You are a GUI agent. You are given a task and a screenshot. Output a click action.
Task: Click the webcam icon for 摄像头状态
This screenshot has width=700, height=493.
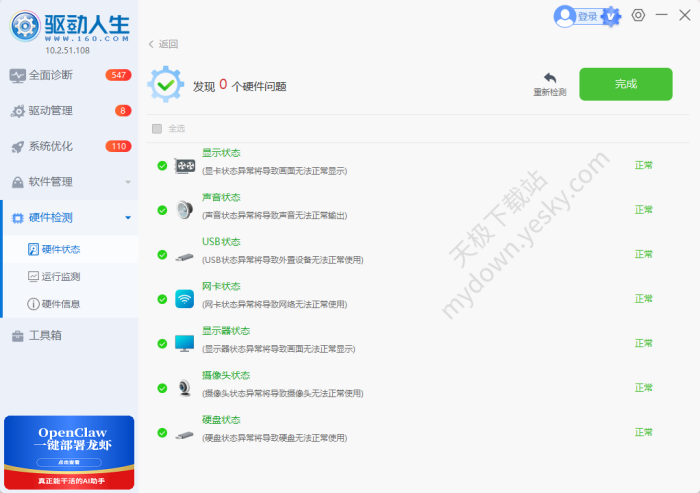click(x=185, y=388)
